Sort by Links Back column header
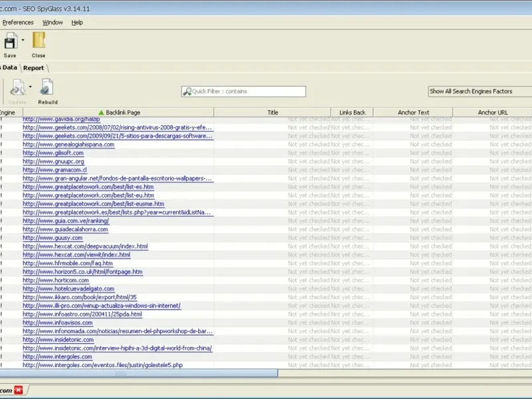The height and width of the screenshot is (399, 532). pyautogui.click(x=352, y=112)
